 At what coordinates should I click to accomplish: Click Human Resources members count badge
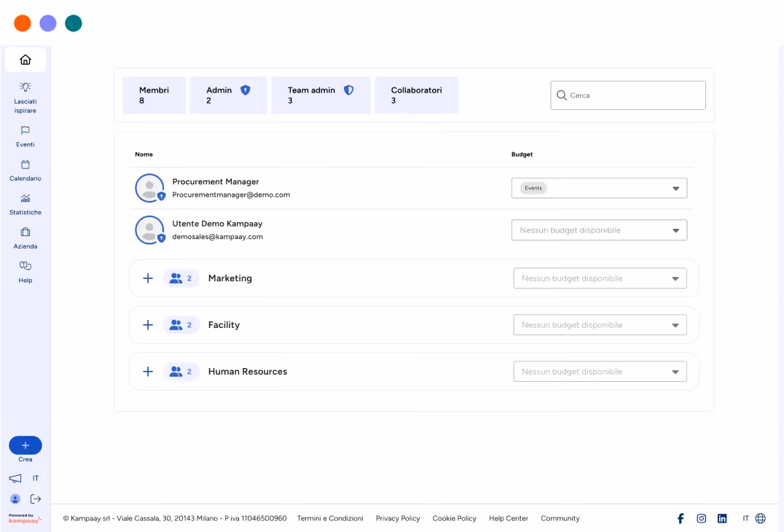181,372
